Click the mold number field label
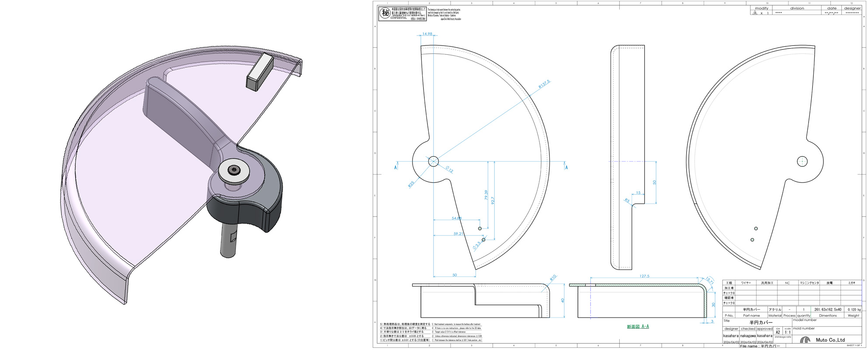 coord(804,328)
